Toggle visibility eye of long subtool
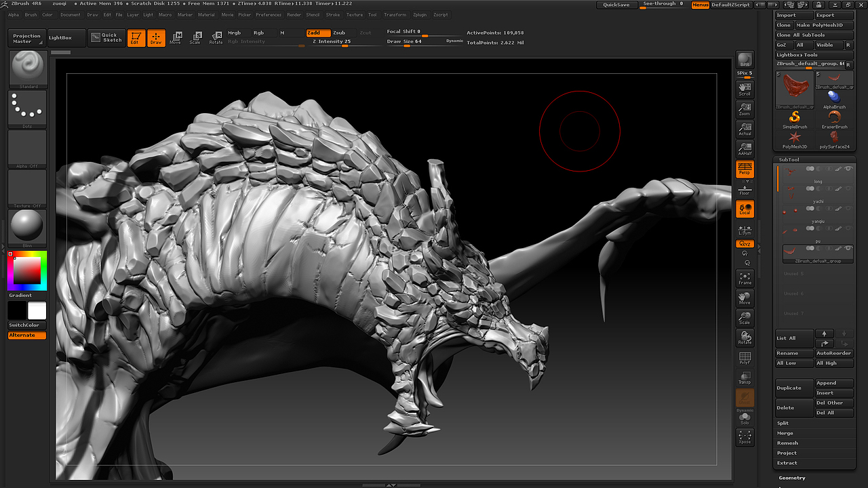This screenshot has width=868, height=488. click(x=848, y=169)
